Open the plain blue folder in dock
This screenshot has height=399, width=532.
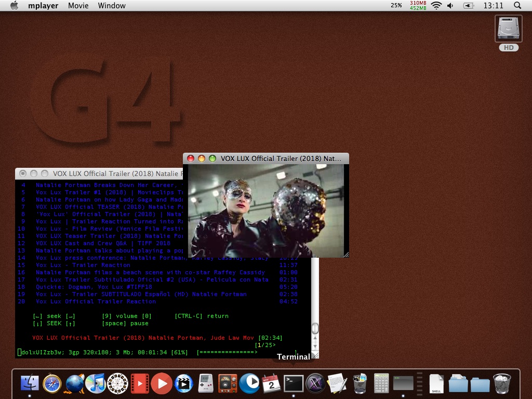coord(480,384)
